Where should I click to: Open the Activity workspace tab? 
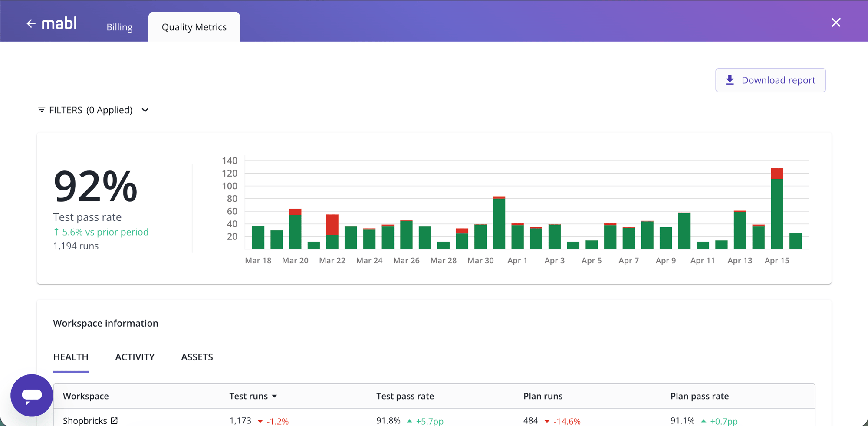(x=135, y=357)
